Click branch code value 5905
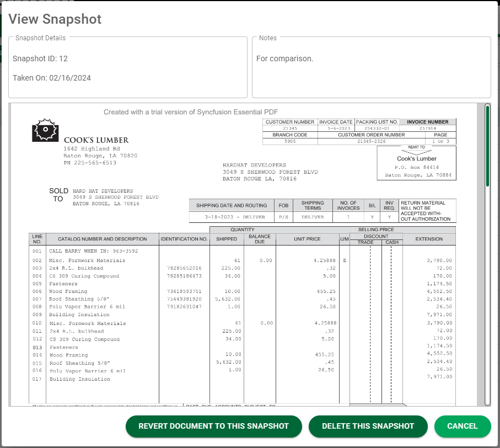This screenshot has height=448, width=500. point(290,141)
